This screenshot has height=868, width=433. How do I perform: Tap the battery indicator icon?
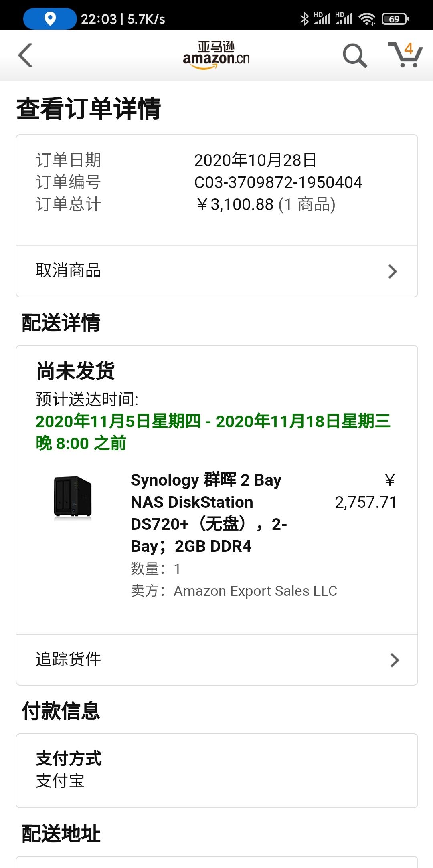point(395,19)
